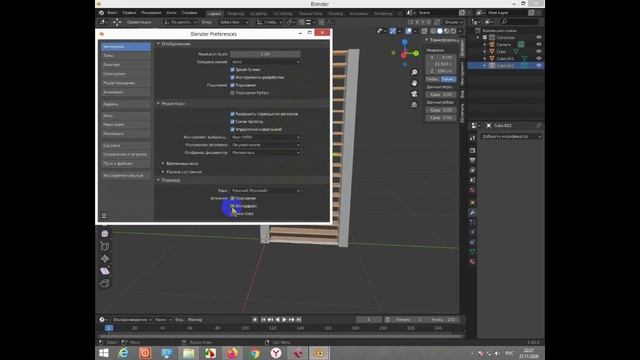
Task: Click the viewport zoom magnifier icon
Action: point(414,72)
